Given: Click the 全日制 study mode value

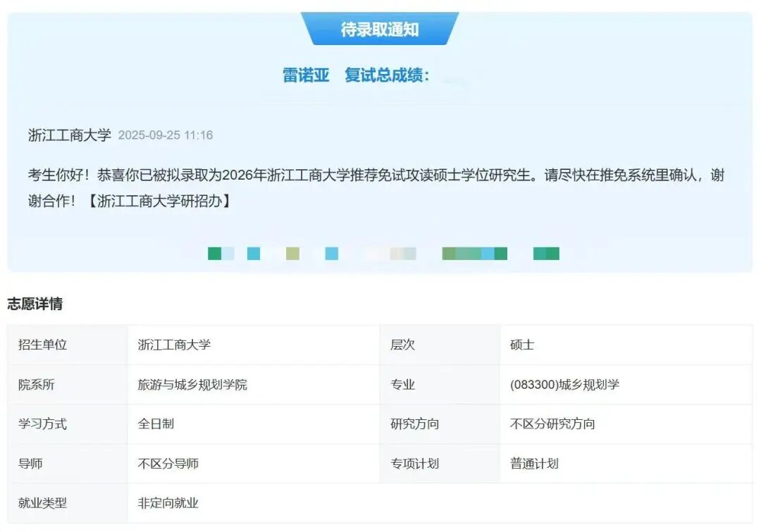Looking at the screenshot, I should [156, 424].
